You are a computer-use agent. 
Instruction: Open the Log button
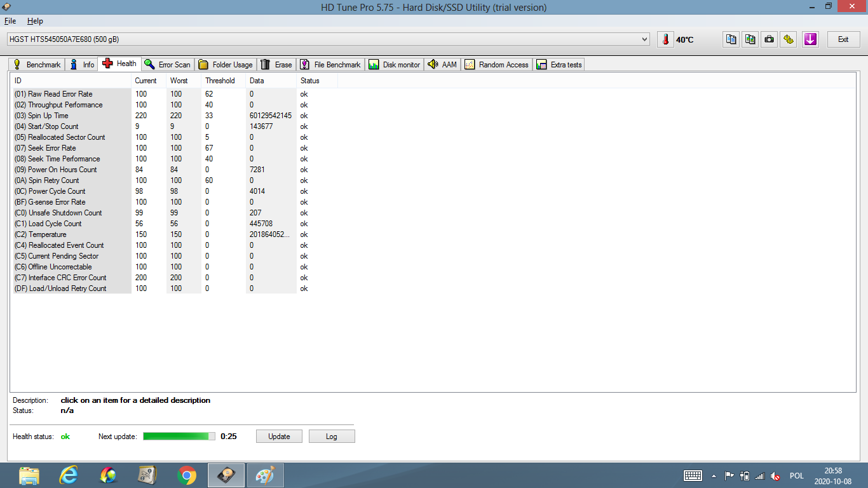pos(332,437)
